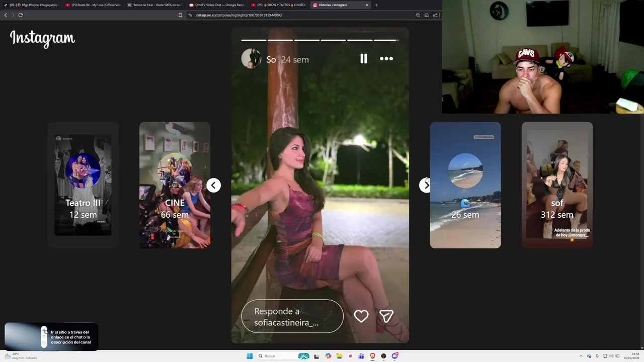Click the microphone icon in the system tray
This screenshot has height=362, width=644.
[597, 356]
